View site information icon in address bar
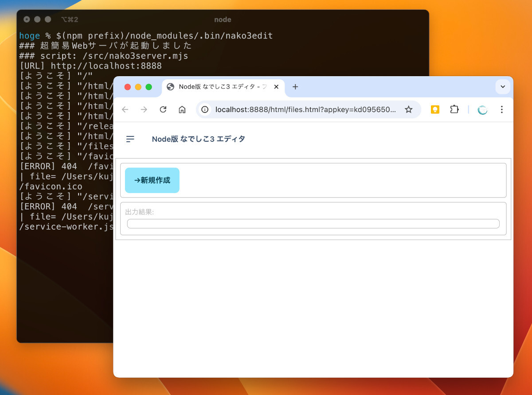This screenshot has width=532, height=395. (205, 109)
